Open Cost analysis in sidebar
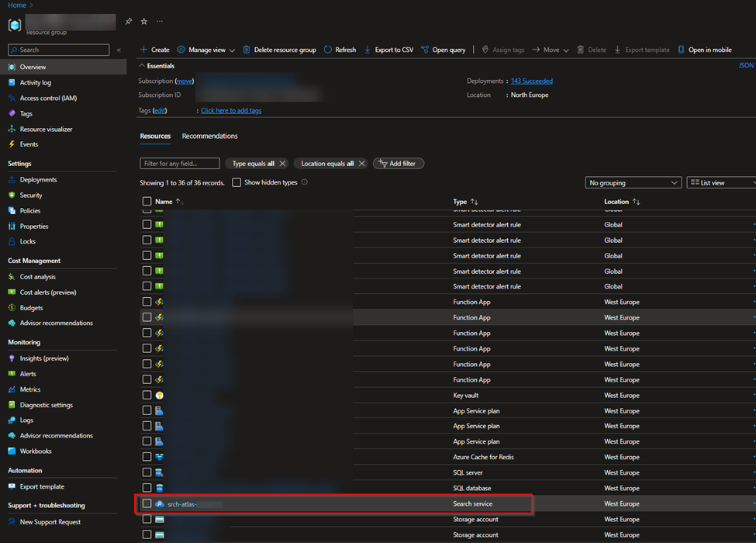 click(x=37, y=277)
